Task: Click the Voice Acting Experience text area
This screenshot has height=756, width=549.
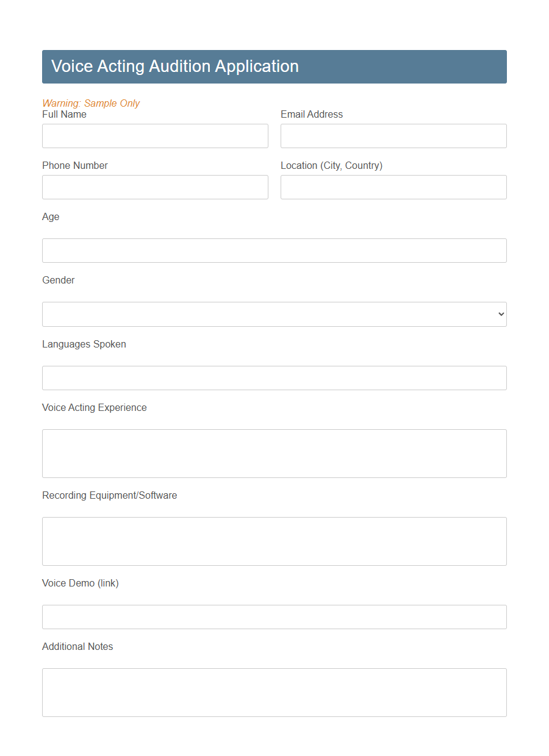Action: click(x=274, y=453)
